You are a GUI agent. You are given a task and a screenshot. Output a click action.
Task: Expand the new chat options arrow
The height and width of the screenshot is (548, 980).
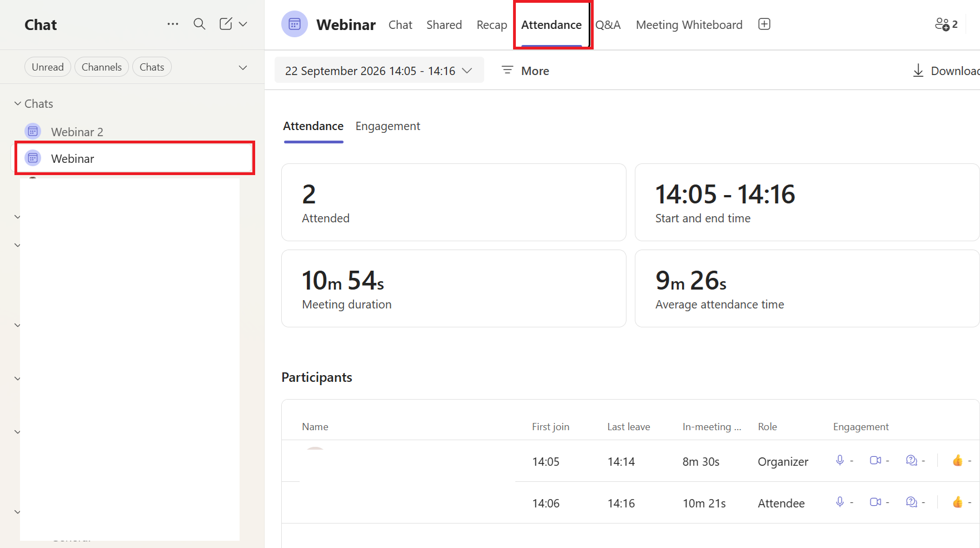pyautogui.click(x=243, y=24)
